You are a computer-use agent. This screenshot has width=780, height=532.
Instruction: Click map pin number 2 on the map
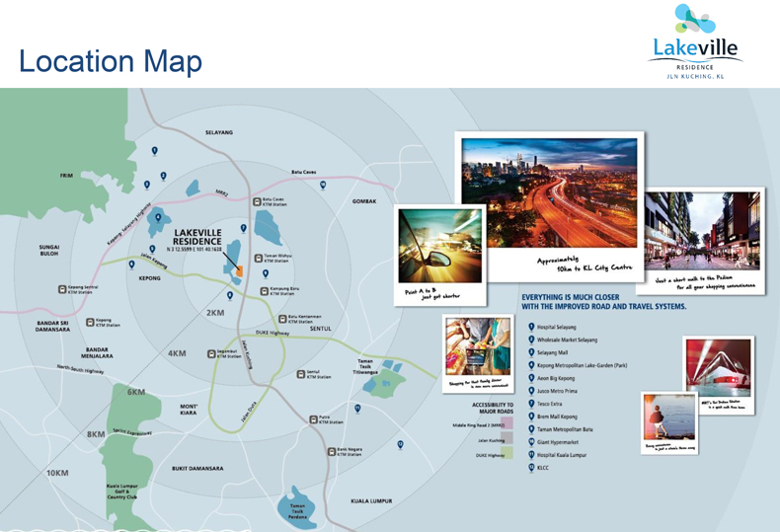(x=163, y=176)
